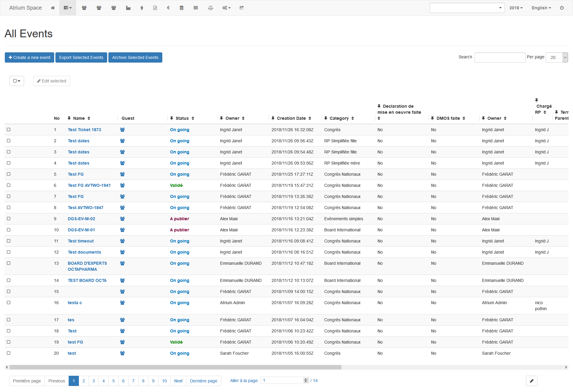Open guest list icon for Test FG AVTWO-1941
This screenshot has height=392, width=573.
click(x=122, y=185)
